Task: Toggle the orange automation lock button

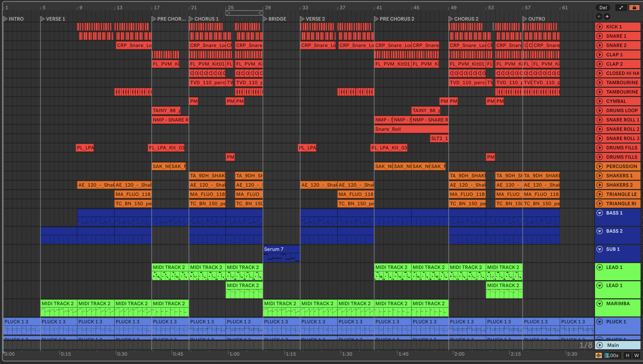Action: point(634,8)
